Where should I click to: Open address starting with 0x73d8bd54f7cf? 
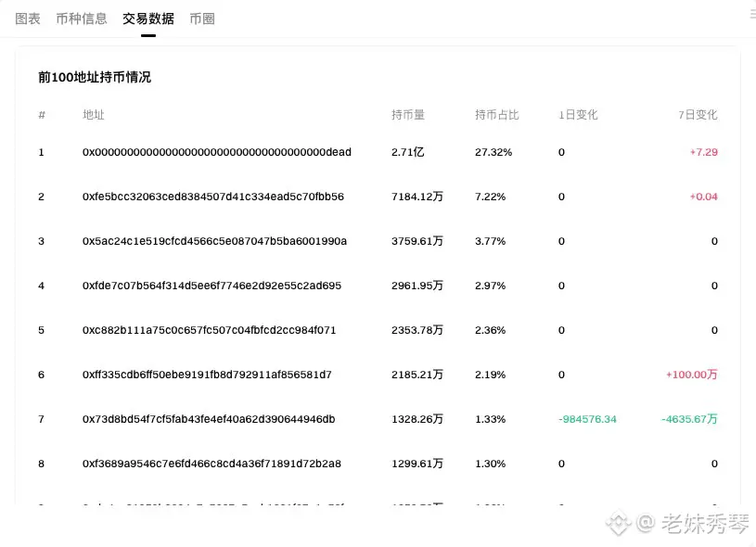tap(209, 419)
